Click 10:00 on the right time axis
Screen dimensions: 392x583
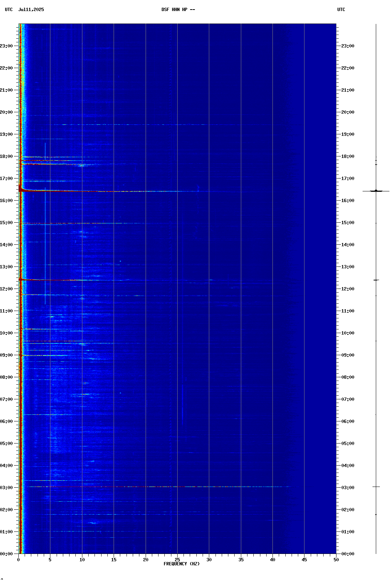(348, 333)
